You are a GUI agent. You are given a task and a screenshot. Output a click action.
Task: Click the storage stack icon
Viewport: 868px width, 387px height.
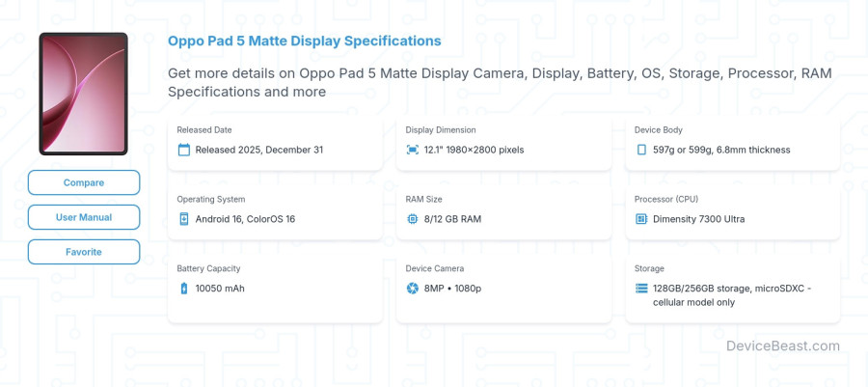click(641, 288)
